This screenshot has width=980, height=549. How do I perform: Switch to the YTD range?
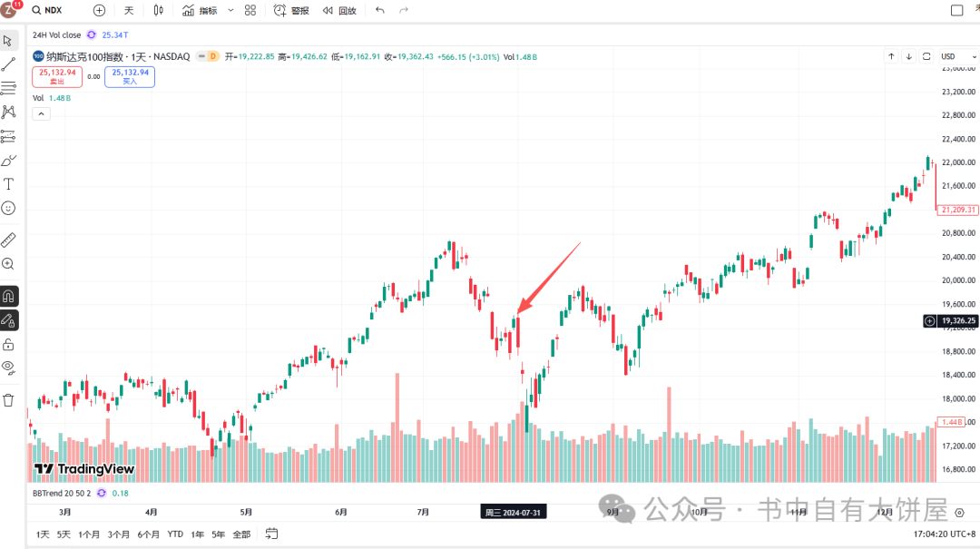point(175,534)
